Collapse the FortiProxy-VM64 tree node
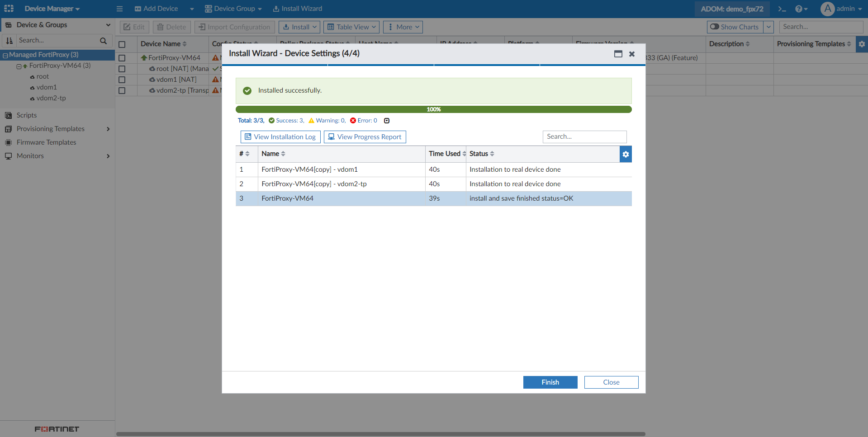The height and width of the screenshot is (437, 868). pyautogui.click(x=19, y=66)
